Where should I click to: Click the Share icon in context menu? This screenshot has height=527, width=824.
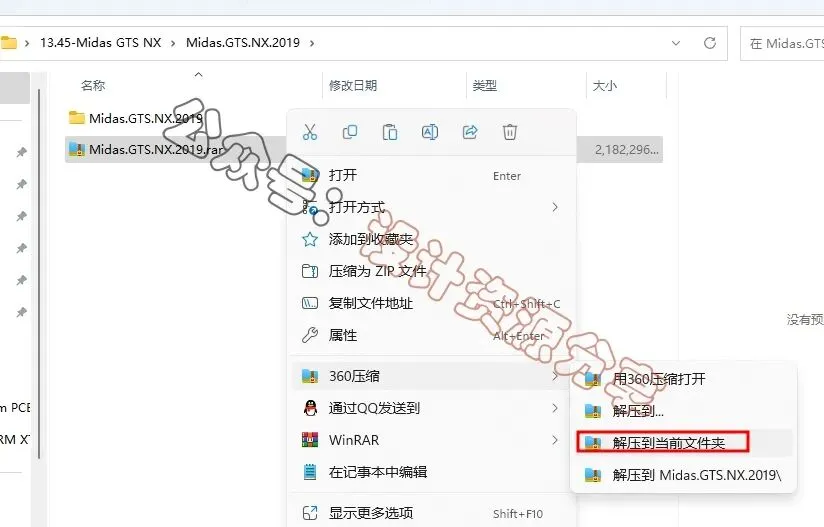point(470,132)
